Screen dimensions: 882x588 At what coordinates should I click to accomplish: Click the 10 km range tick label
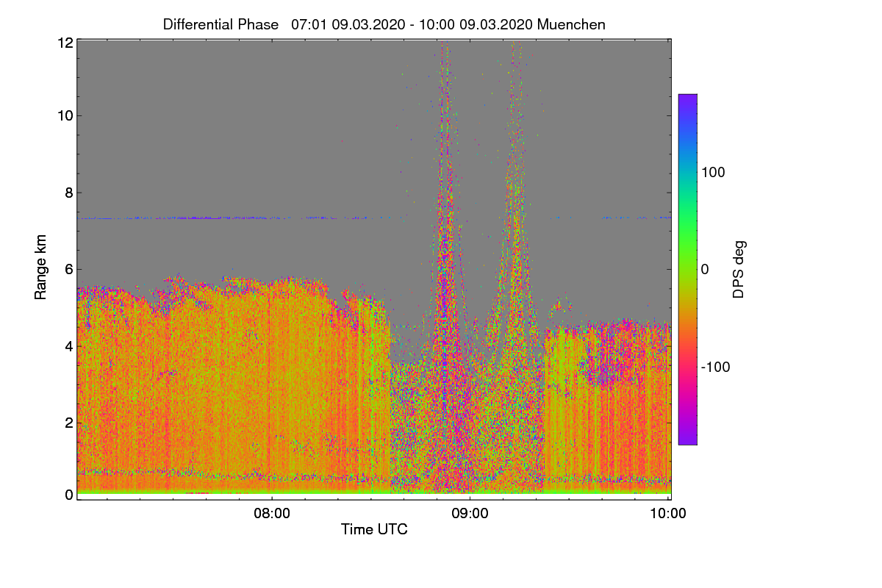coord(65,115)
